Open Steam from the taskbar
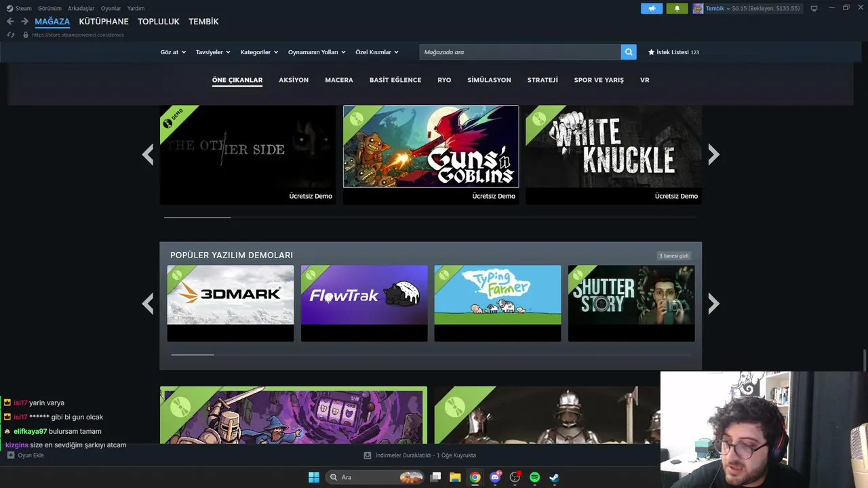 coord(554,477)
